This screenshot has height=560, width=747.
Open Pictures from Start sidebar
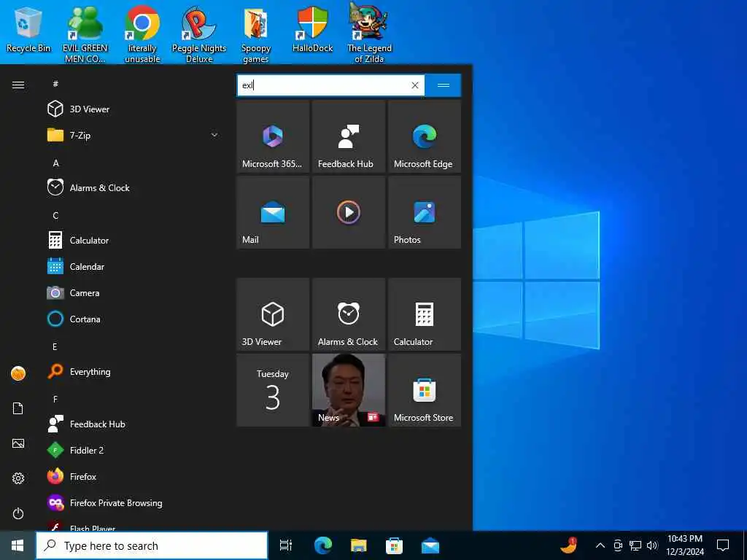click(18, 443)
